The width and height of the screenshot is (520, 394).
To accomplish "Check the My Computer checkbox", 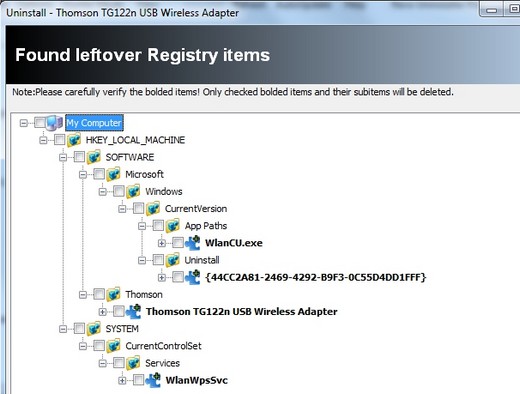I will [x=40, y=122].
